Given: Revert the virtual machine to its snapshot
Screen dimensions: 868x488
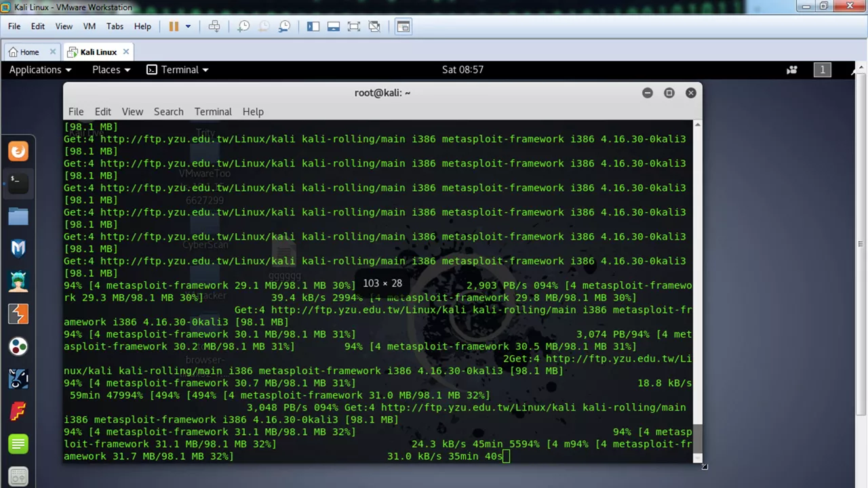Looking at the screenshot, I should point(264,26).
